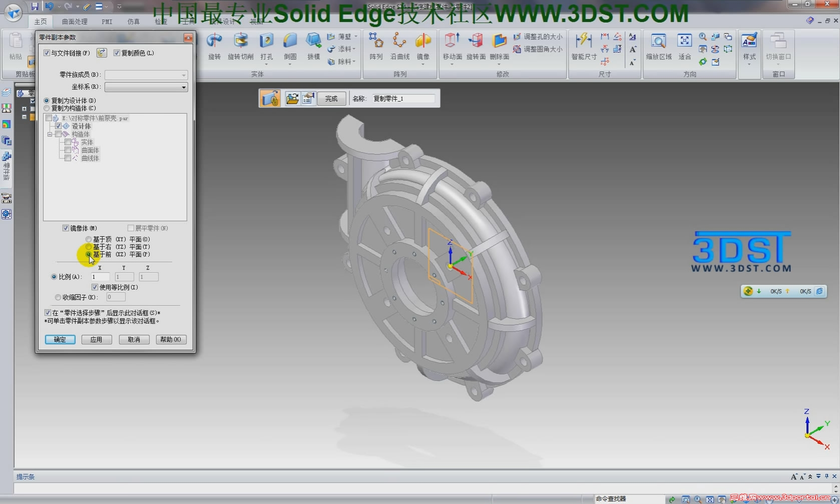The height and width of the screenshot is (504, 840).
Task: Select the Scale (比例) radio button
Action: point(54,277)
